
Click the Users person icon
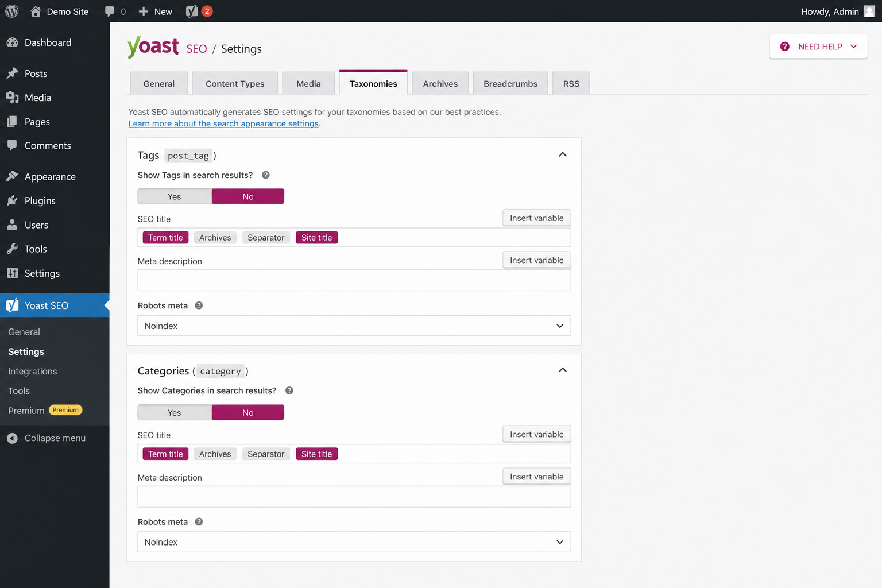[x=12, y=225]
